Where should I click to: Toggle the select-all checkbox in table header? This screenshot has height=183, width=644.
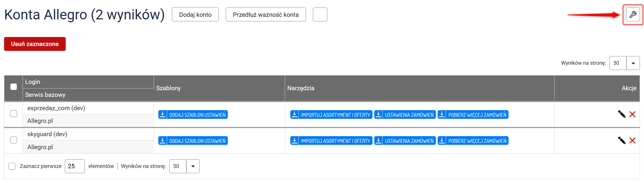coord(14,87)
